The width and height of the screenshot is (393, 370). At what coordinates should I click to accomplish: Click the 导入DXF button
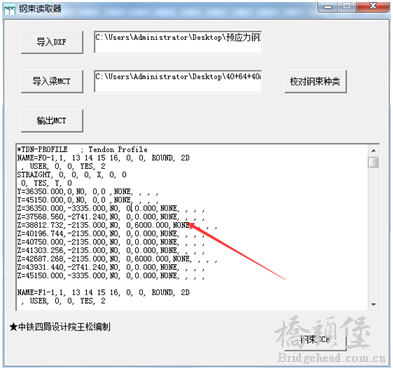pos(52,42)
